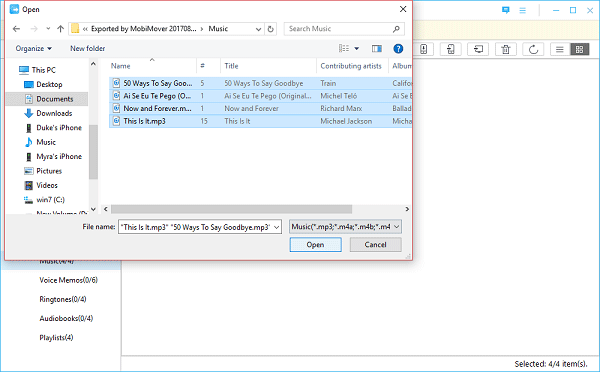This screenshot has width=600, height=372.
Task: Switch MobiMover to grid view
Action: click(579, 49)
